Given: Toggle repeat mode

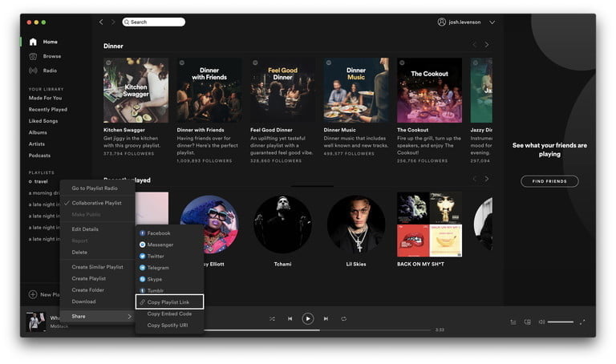Looking at the screenshot, I should 343,318.
